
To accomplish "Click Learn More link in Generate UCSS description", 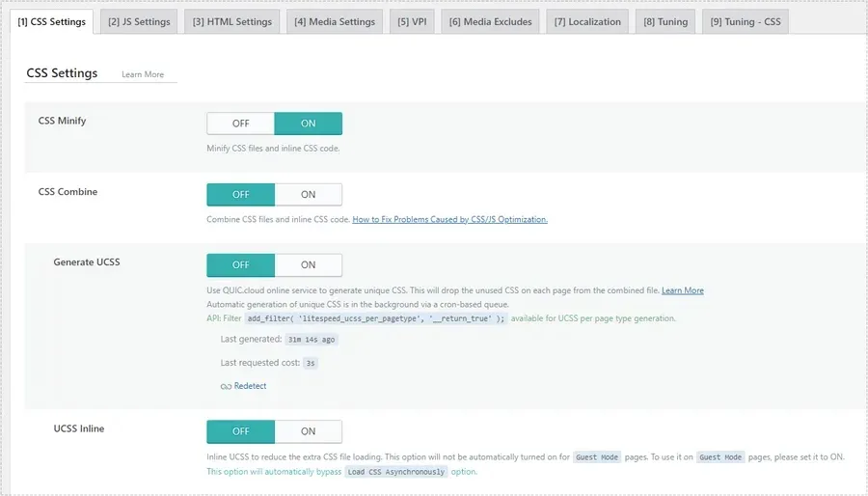I will tap(683, 290).
